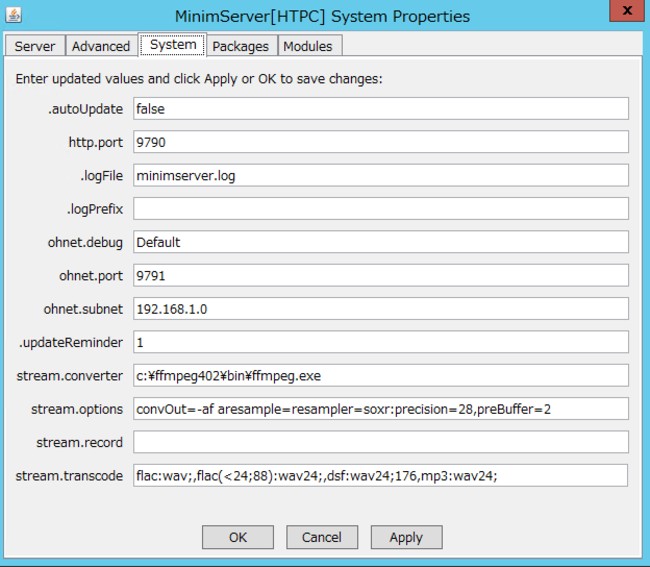Edit the .logFile field with minimserver.log
The image size is (650, 567).
pyautogui.click(x=381, y=175)
